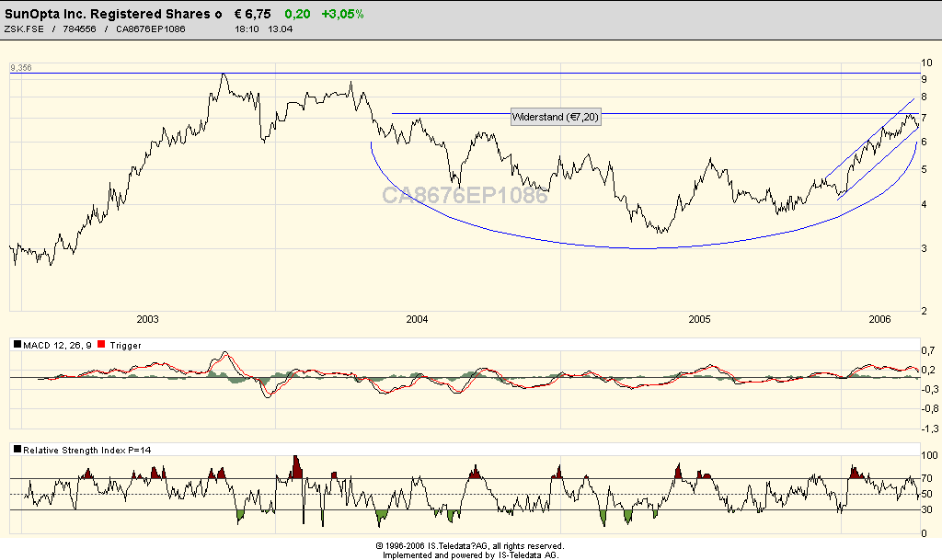Click the MACD axis value -1,3
Viewport: 942px width, 560px height.
(930, 429)
